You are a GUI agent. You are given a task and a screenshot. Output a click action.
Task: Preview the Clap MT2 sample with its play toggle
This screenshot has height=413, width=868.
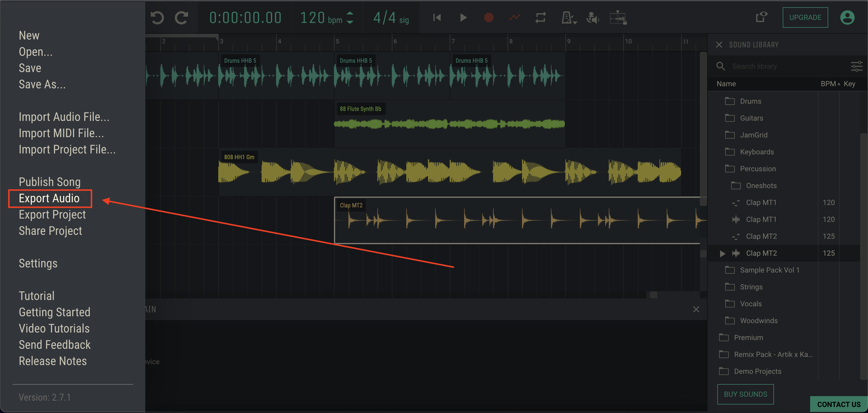coord(722,253)
